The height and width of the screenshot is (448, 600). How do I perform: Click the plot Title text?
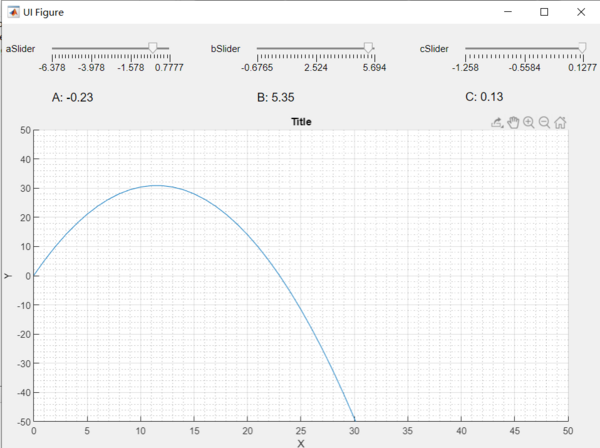pos(301,122)
